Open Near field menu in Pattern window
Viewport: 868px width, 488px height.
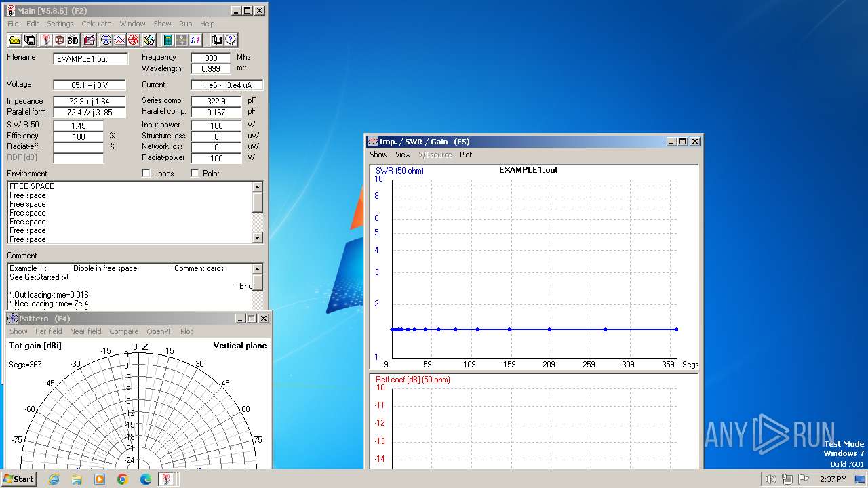(x=85, y=331)
